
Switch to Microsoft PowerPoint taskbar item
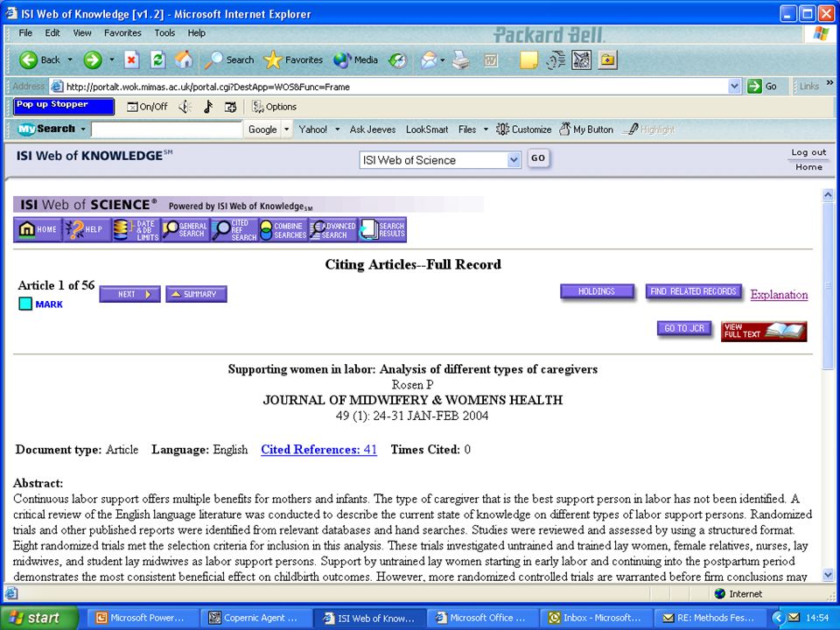141,618
